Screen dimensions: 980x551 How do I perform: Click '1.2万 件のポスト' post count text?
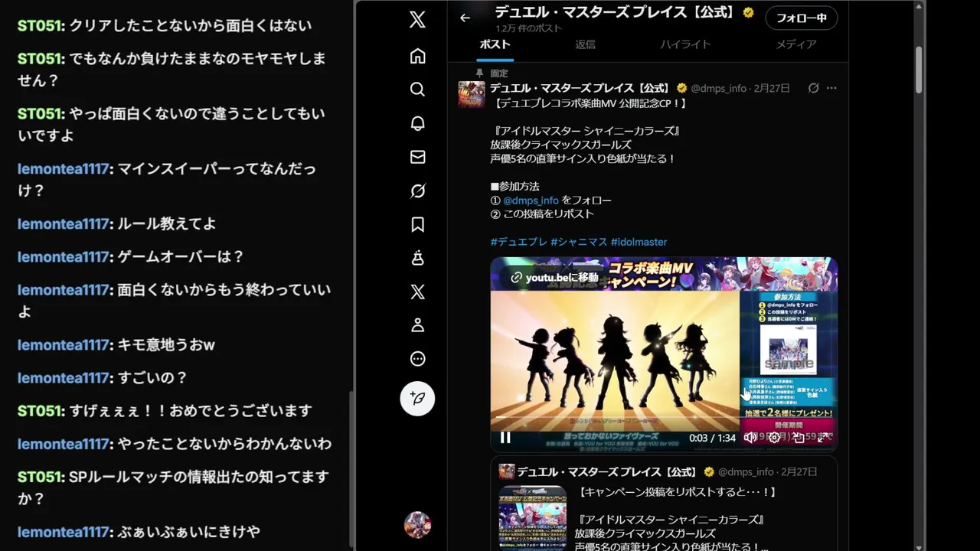(528, 28)
